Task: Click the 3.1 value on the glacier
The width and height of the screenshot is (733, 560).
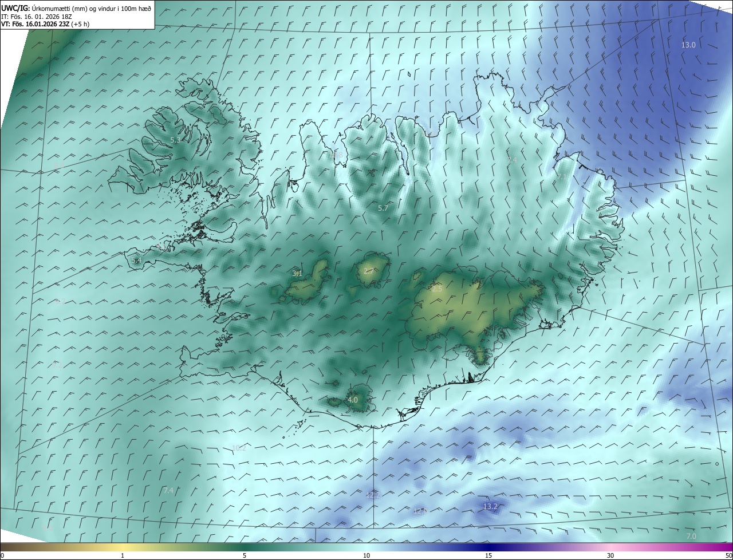Action: (x=297, y=274)
